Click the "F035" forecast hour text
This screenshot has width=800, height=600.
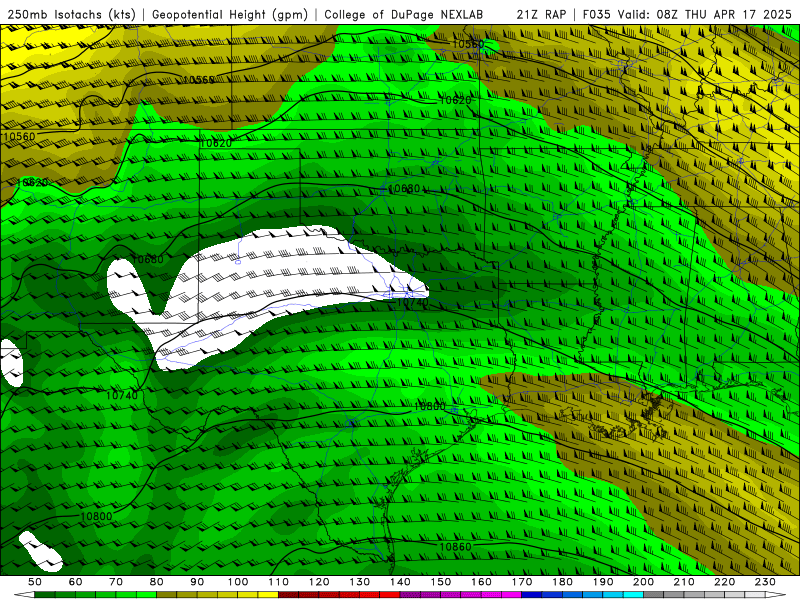[597, 15]
